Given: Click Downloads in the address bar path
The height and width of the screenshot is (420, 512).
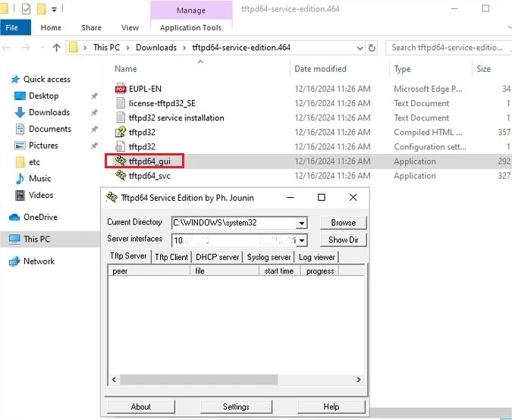Looking at the screenshot, I should [156, 48].
